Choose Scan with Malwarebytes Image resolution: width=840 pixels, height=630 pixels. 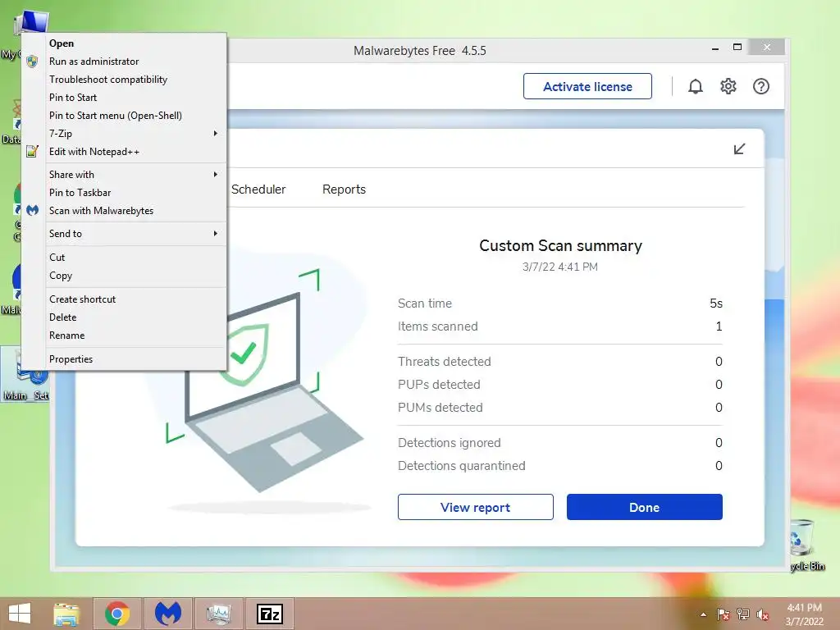tap(124, 211)
